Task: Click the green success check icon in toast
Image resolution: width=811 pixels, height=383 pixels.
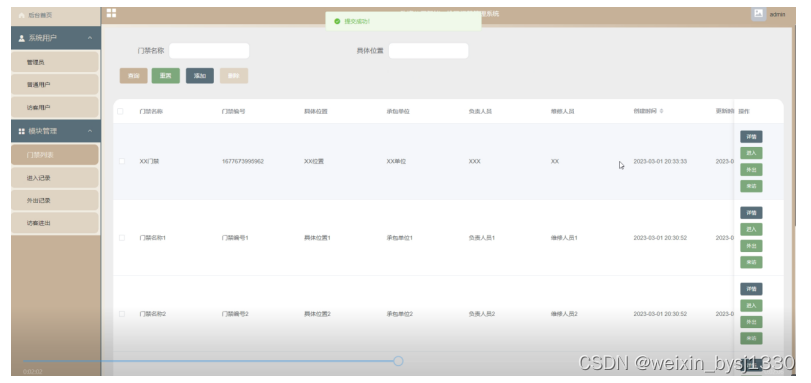Action: (x=337, y=21)
